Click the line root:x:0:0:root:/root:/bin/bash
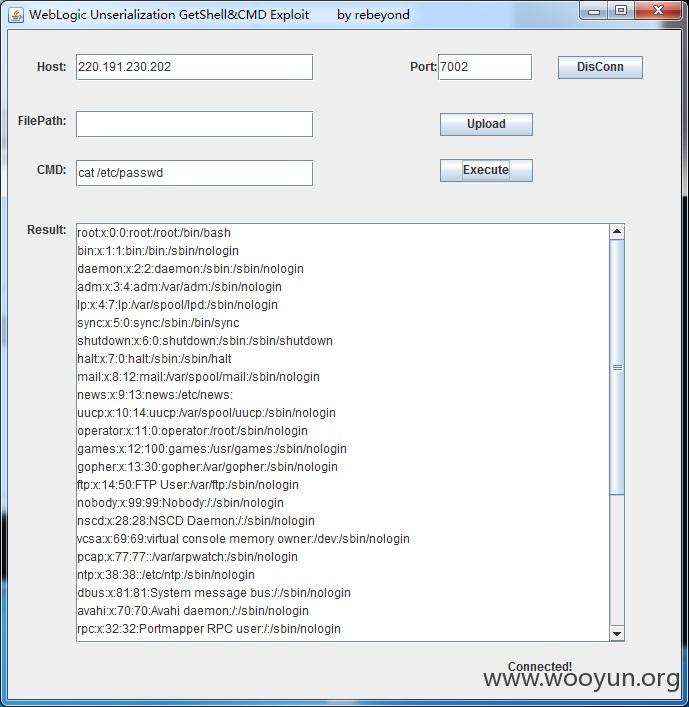Image resolution: width=689 pixels, height=707 pixels. (x=154, y=233)
